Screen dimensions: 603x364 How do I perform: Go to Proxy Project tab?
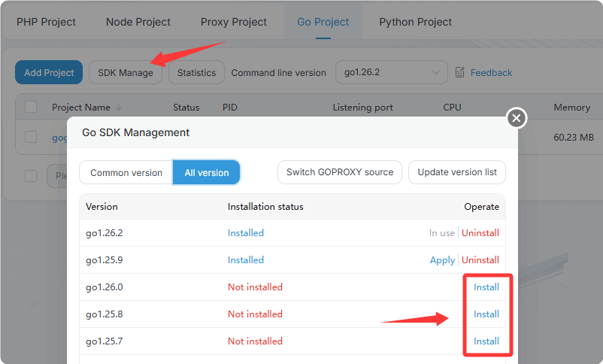[x=234, y=22]
